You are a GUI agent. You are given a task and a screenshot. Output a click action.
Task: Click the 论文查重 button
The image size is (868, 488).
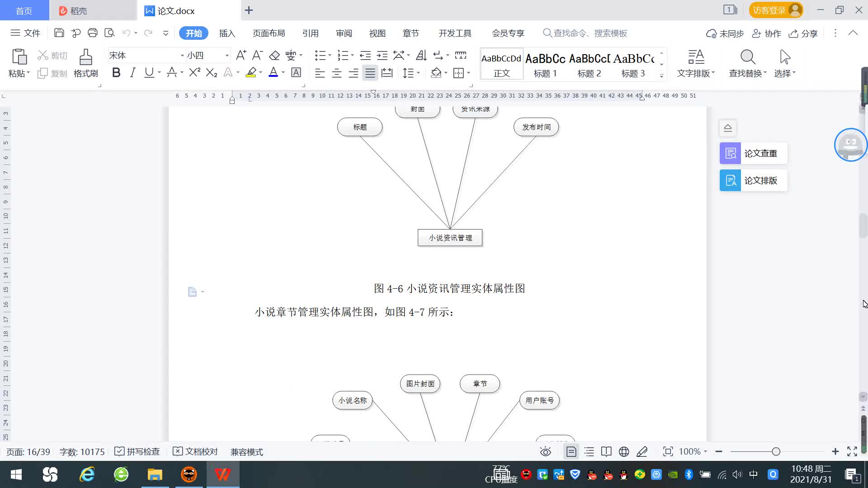tap(753, 153)
